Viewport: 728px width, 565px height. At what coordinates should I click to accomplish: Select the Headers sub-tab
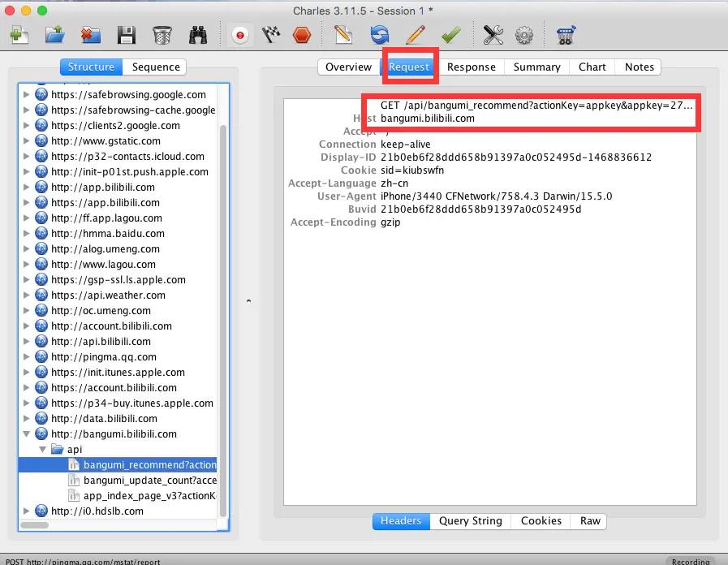[401, 521]
